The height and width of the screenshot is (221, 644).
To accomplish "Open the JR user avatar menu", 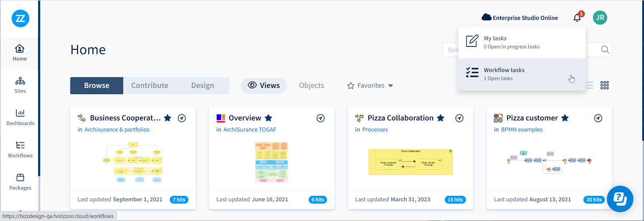I will click(600, 18).
